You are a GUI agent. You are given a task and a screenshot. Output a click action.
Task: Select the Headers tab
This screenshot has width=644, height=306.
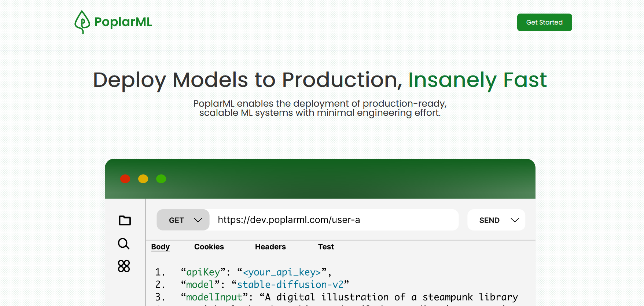[x=270, y=247]
